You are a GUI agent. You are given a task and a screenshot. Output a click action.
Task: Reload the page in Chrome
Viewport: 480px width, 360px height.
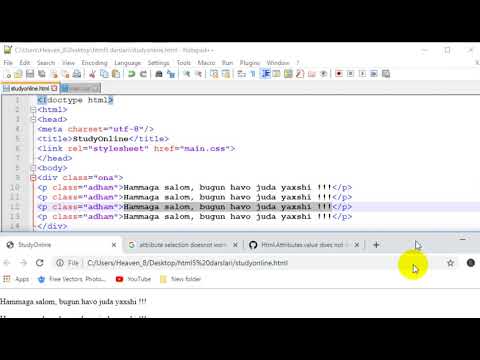(x=40, y=263)
